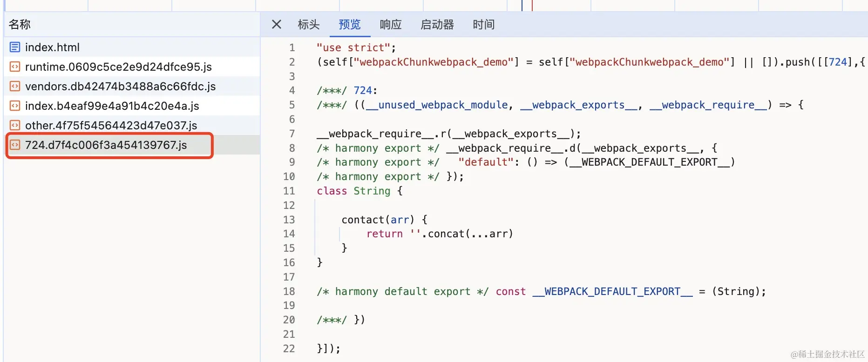This screenshot has width=868, height=362.
Task: Click __WEBPACK_DEFAULT_EXPORT__ on line 18
Action: [x=613, y=291]
